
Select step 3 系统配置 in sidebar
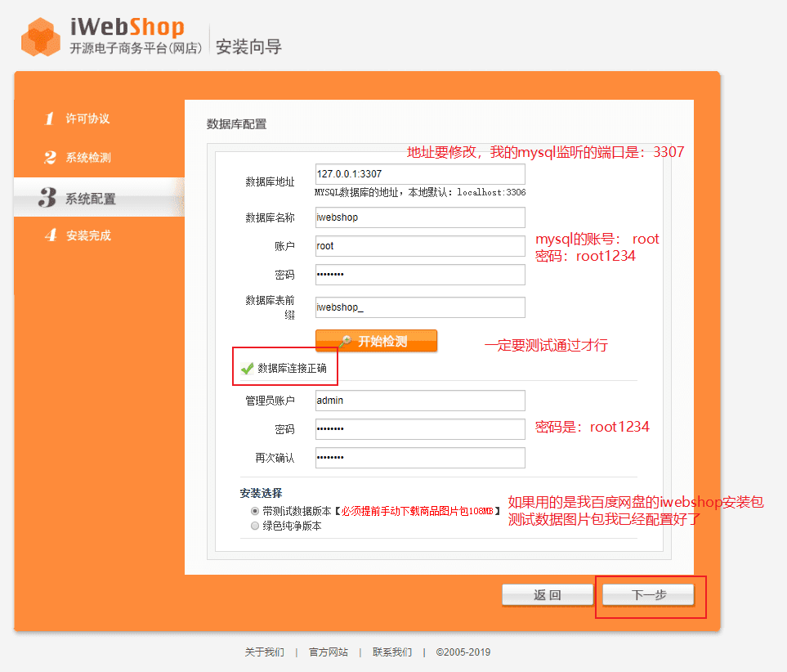[x=100, y=197]
